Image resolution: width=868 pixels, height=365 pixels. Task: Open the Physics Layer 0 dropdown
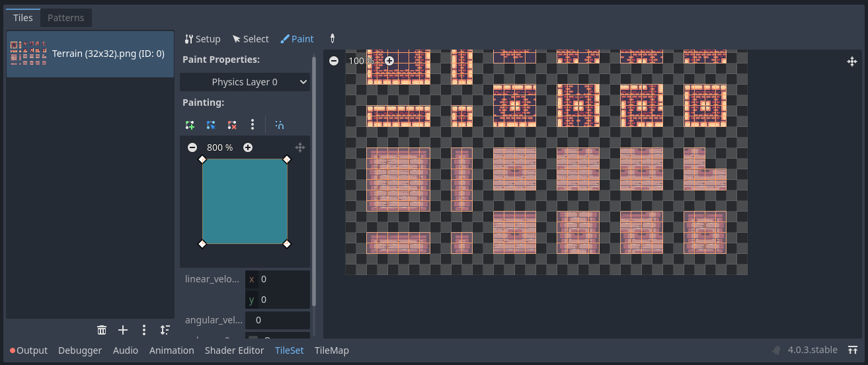[245, 82]
